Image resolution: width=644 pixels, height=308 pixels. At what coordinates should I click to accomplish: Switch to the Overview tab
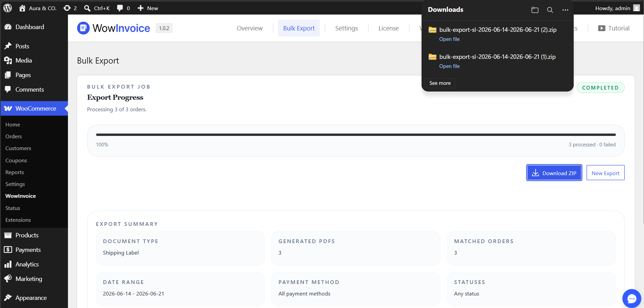pyautogui.click(x=249, y=28)
